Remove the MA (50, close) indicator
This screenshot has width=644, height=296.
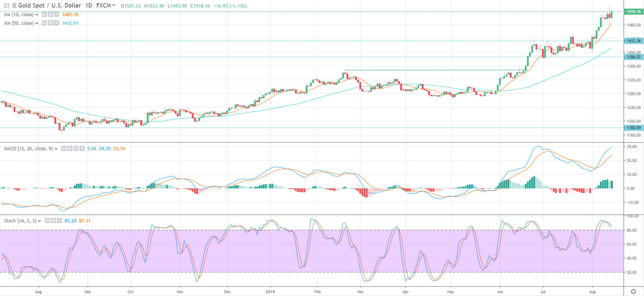coord(57,23)
